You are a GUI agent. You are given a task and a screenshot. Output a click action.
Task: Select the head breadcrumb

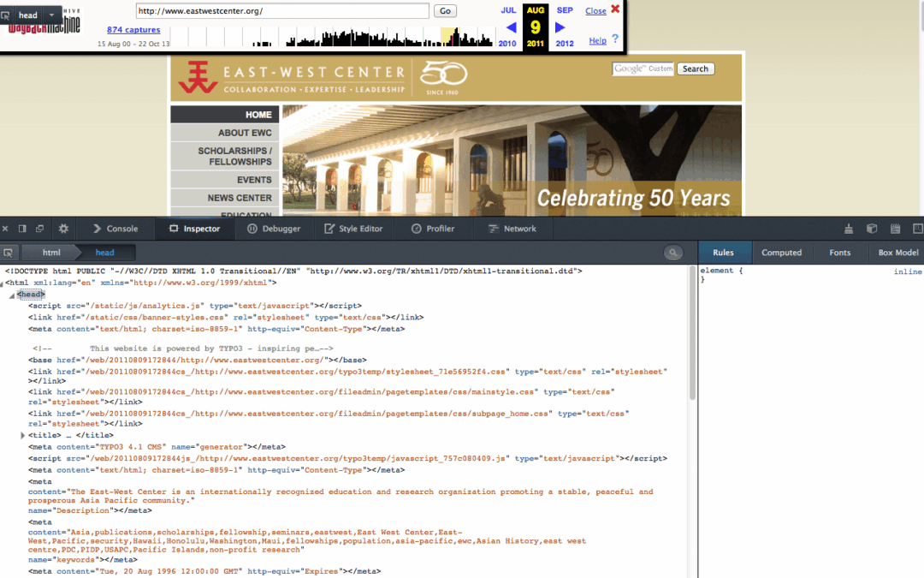(x=105, y=253)
